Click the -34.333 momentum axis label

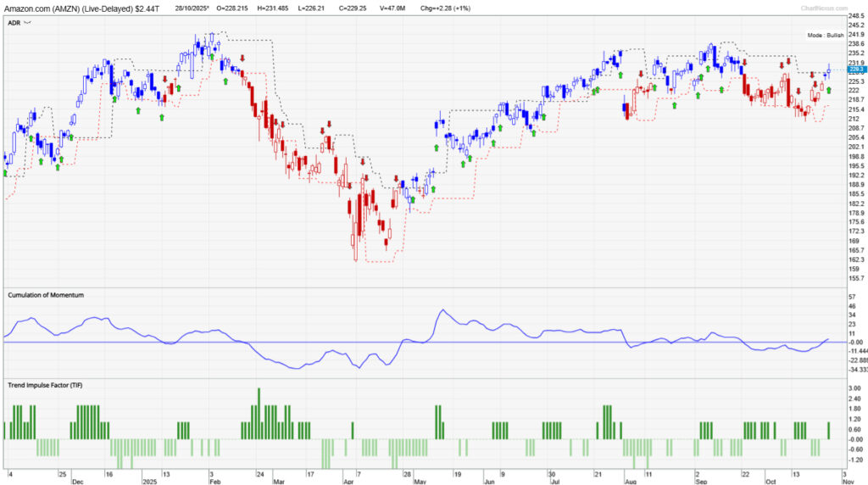click(858, 370)
